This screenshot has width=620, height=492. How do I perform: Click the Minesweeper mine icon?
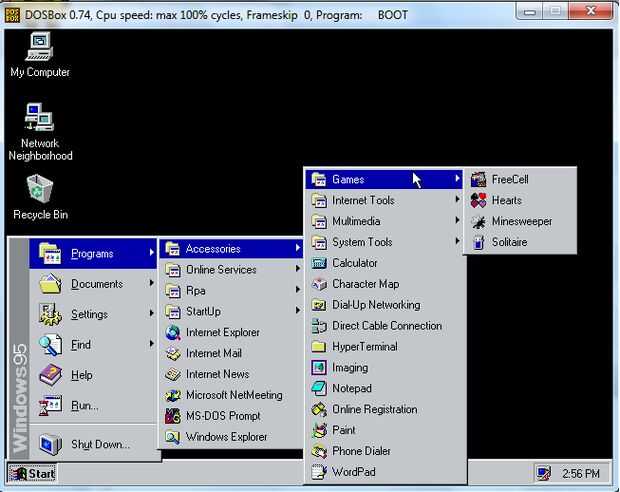(x=478, y=221)
